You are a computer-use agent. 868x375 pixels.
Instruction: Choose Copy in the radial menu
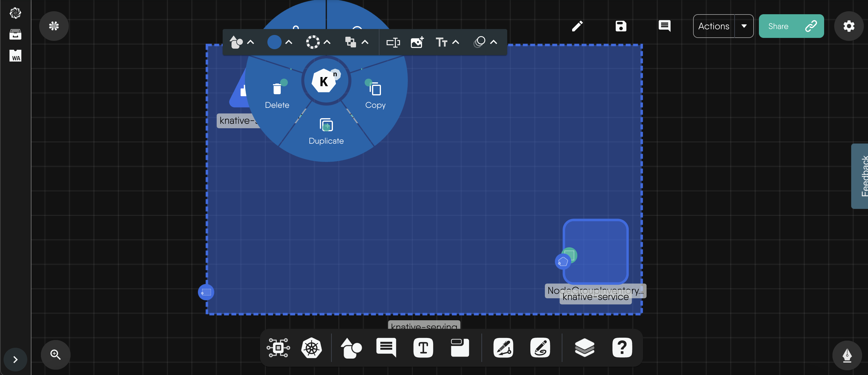click(x=375, y=96)
